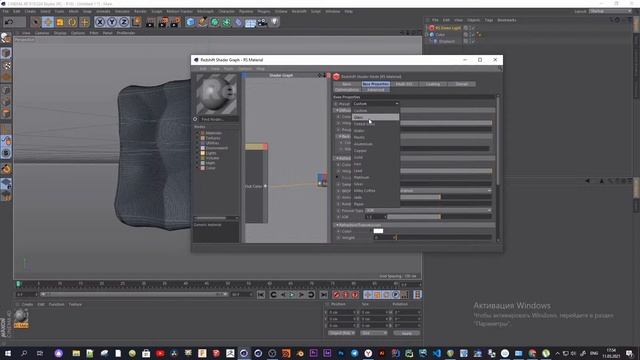Click the Camera object icon
The height and width of the screenshot is (360, 640).
(262, 22)
